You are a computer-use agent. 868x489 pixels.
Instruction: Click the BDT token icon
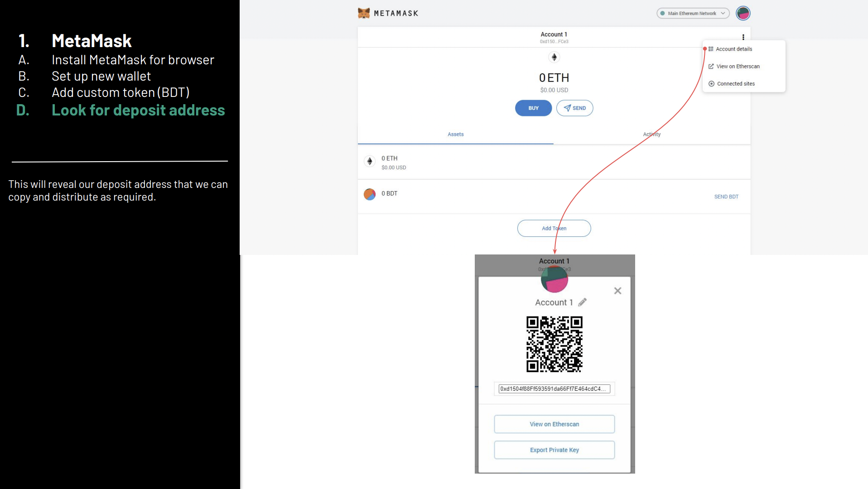pos(370,194)
